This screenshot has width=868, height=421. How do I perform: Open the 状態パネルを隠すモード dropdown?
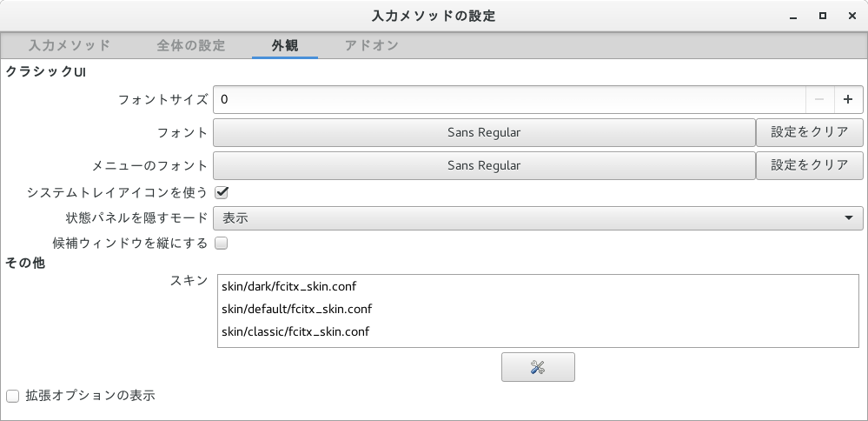(538, 218)
